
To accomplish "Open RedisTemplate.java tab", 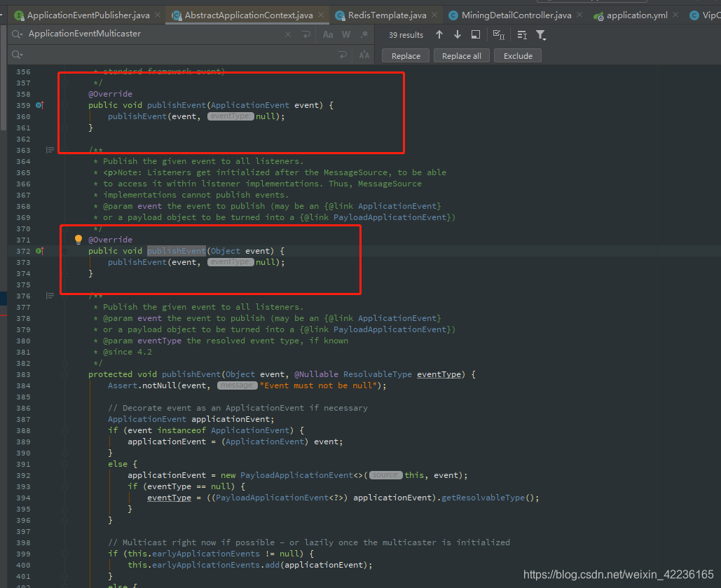I will tap(387, 15).
